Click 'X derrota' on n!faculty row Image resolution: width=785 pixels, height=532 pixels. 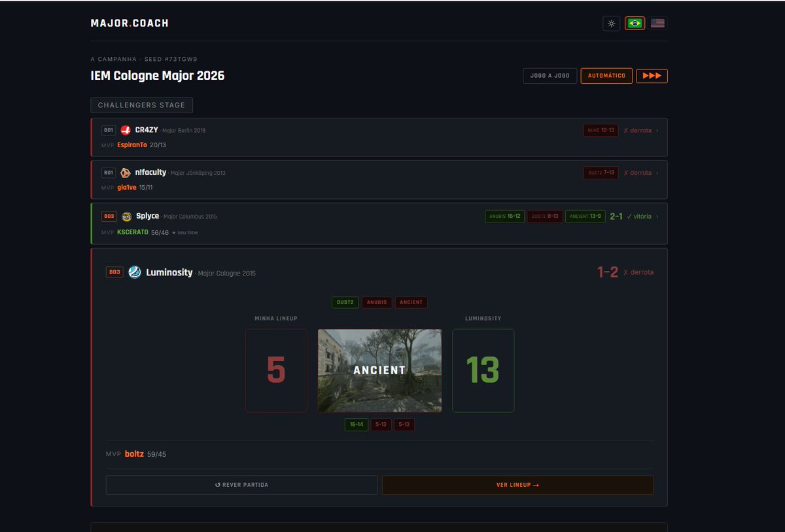pyautogui.click(x=638, y=173)
